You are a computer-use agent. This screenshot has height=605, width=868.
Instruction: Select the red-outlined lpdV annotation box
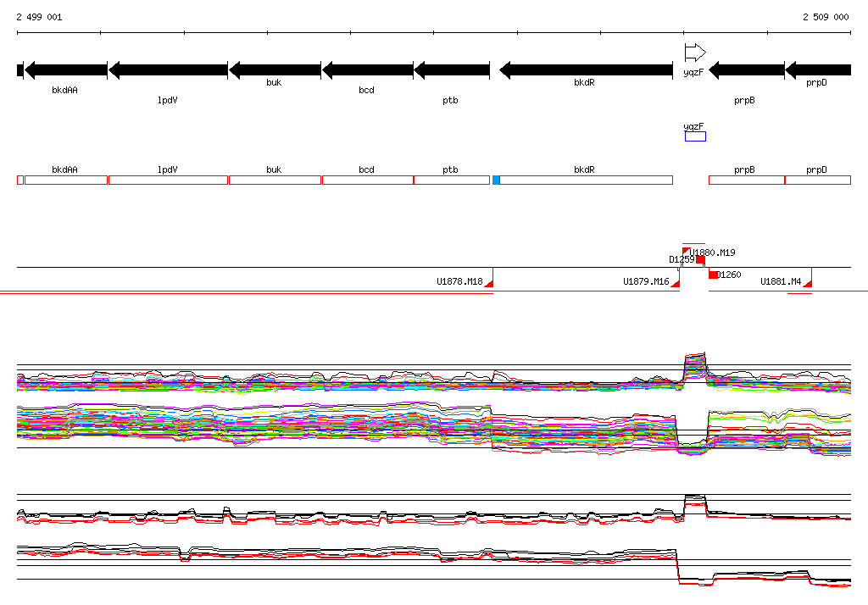click(168, 180)
